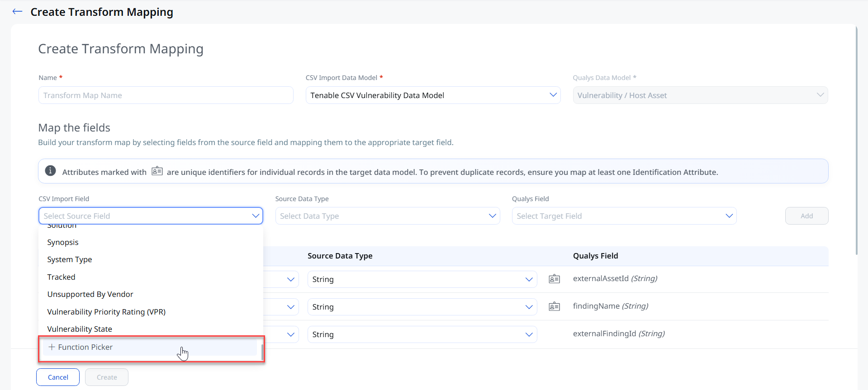The image size is (868, 390).
Task: Pick Unsupported By Vendor option
Action: [151, 294]
